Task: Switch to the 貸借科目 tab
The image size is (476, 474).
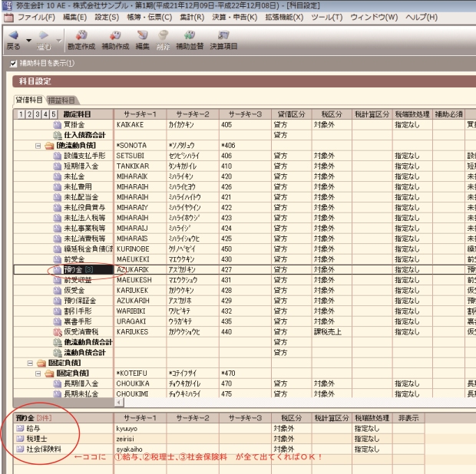Action: pos(29,100)
